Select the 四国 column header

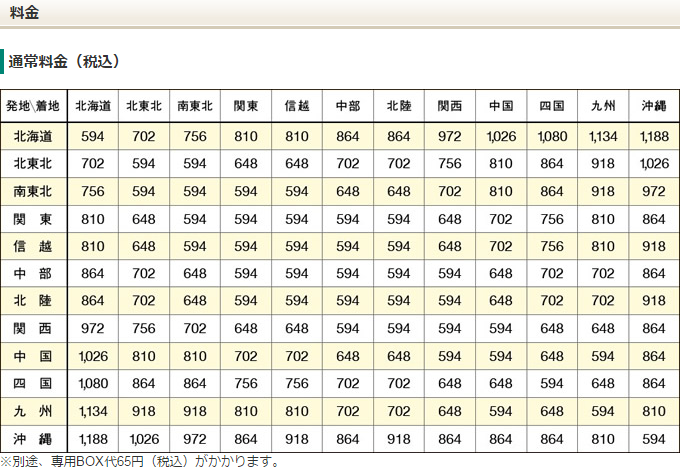point(552,106)
